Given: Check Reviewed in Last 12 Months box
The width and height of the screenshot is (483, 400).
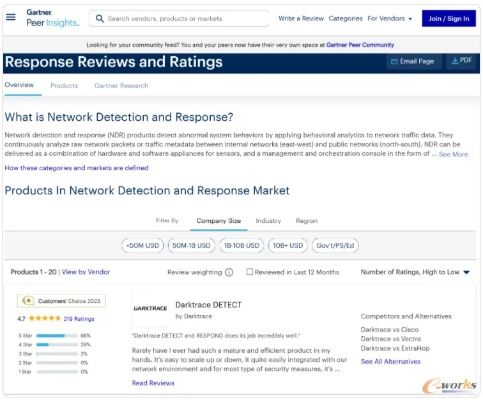Looking at the screenshot, I should point(249,272).
